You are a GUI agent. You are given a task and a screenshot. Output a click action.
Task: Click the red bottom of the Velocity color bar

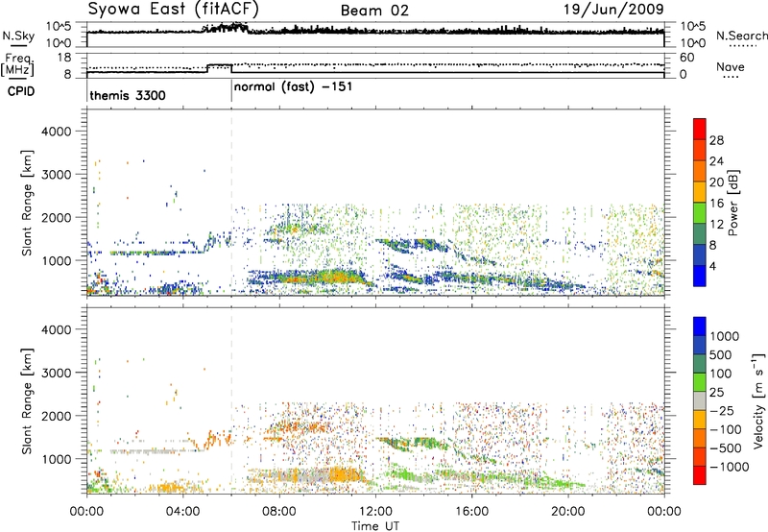pos(700,475)
